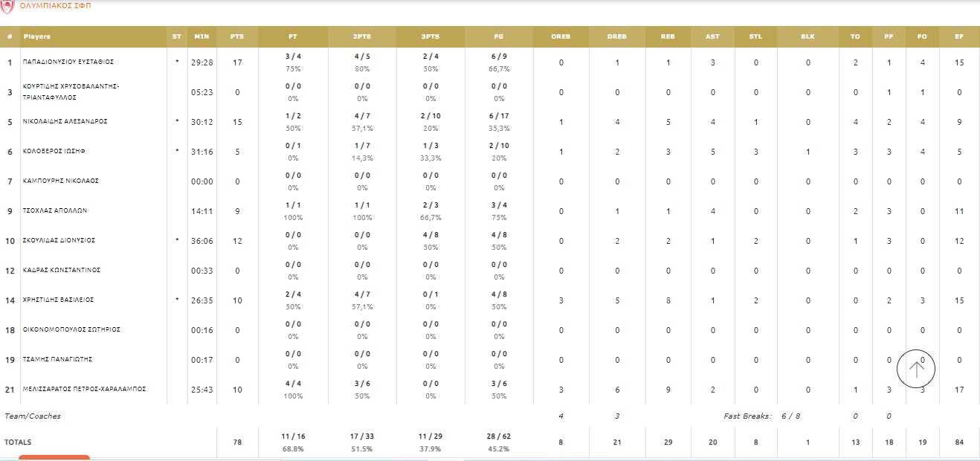Open player ΠΑΠΑΔΙΟΝΥΣΙΟΥ ΕΥΣΤΑΘΙΟΣ
The width and height of the screenshot is (980, 461).
(68, 62)
